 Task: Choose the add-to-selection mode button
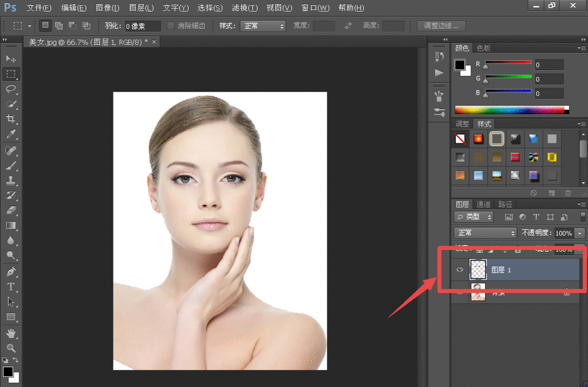[58, 26]
